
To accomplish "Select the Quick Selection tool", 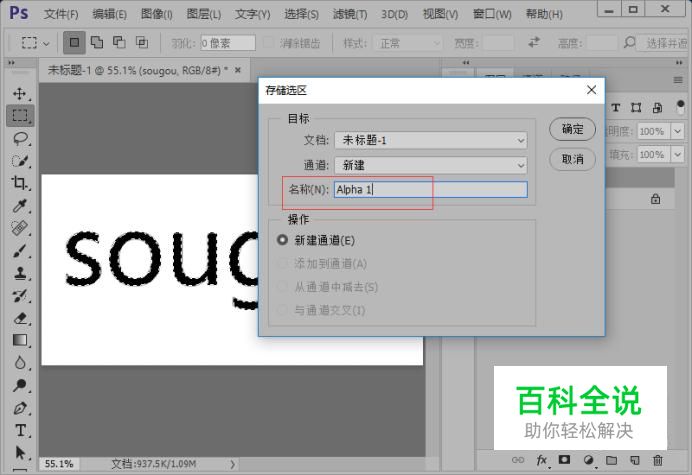I will click(x=20, y=161).
